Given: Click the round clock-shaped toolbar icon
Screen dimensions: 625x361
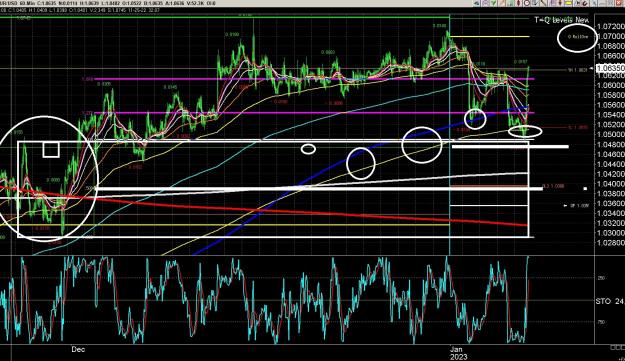Looking at the screenshot, I should coord(527,3).
